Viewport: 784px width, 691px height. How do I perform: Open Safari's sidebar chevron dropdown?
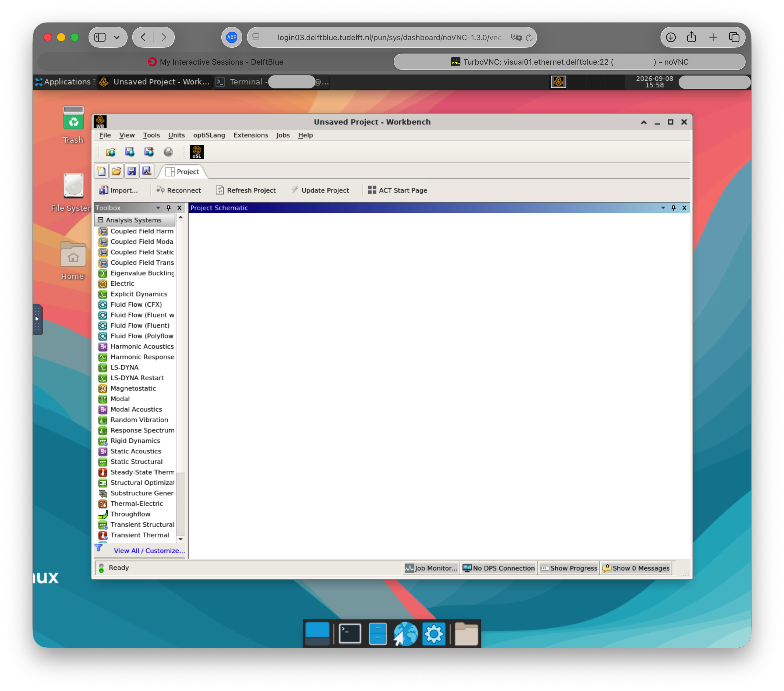117,37
